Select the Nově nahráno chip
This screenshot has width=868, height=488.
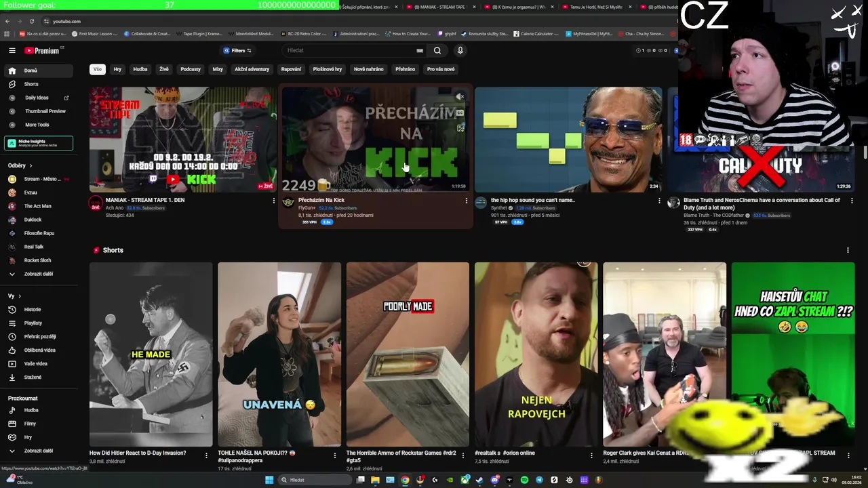click(368, 69)
